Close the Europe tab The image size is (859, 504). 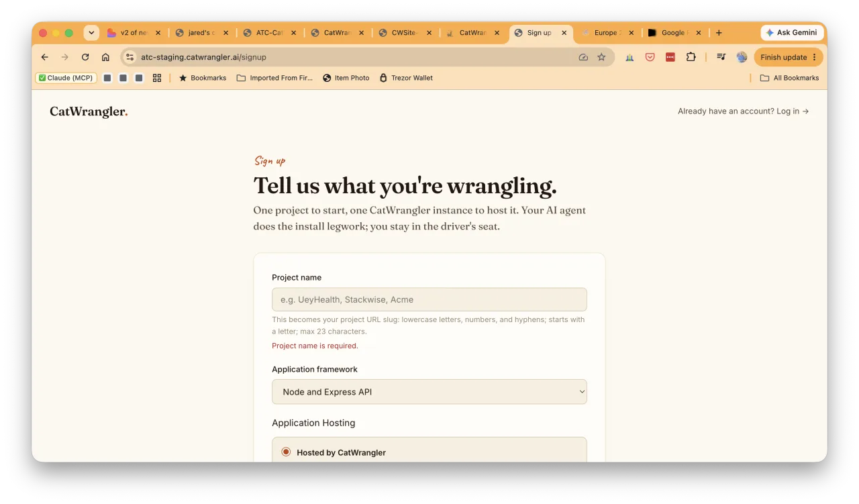point(631,32)
